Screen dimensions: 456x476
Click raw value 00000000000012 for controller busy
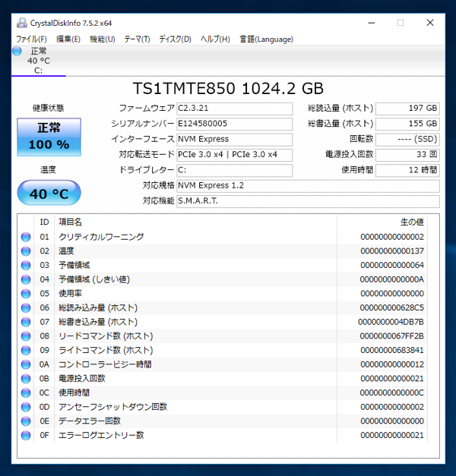pyautogui.click(x=392, y=364)
